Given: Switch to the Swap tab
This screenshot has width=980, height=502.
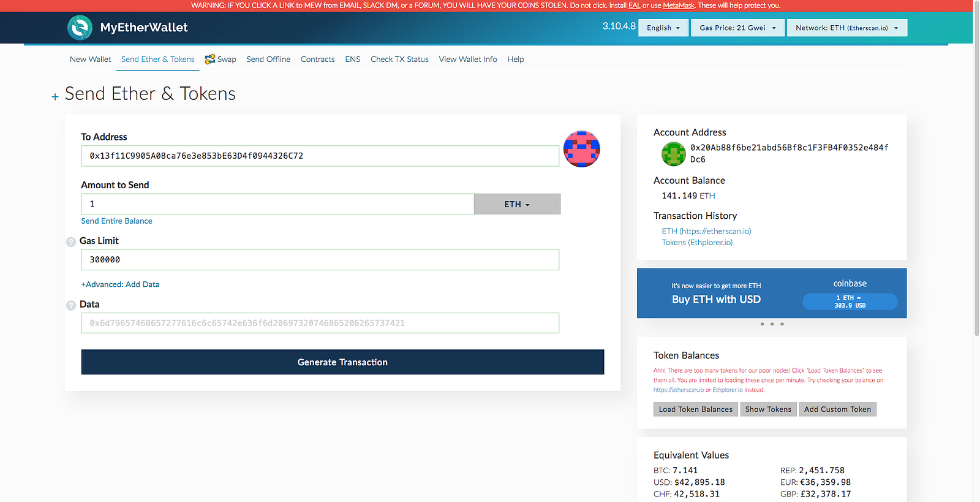Looking at the screenshot, I should [221, 59].
